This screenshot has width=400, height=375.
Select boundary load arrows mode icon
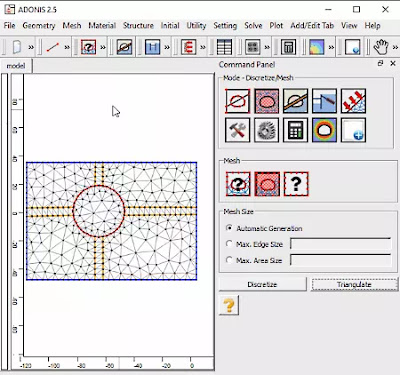[353, 101]
